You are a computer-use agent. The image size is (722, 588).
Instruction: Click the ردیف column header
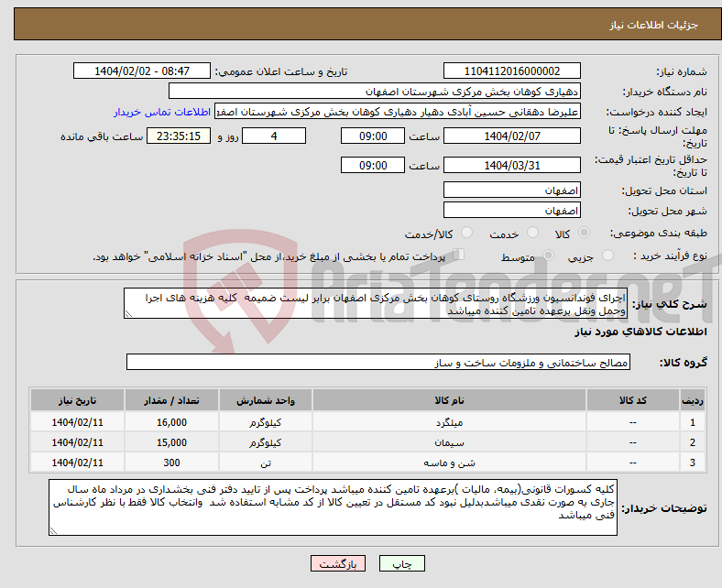(693, 400)
